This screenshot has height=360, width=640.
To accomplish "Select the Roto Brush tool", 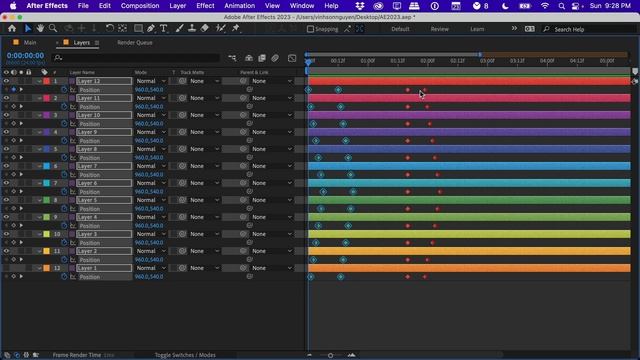I will [220, 29].
